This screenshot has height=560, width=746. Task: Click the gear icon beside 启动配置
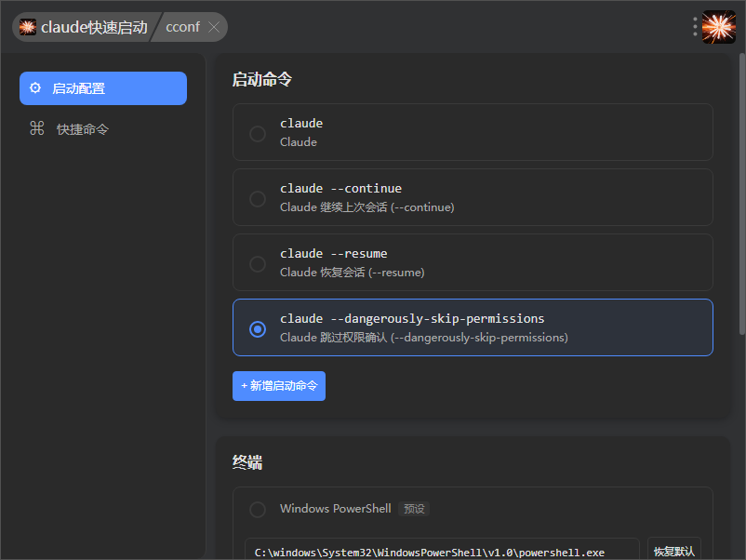[x=35, y=88]
